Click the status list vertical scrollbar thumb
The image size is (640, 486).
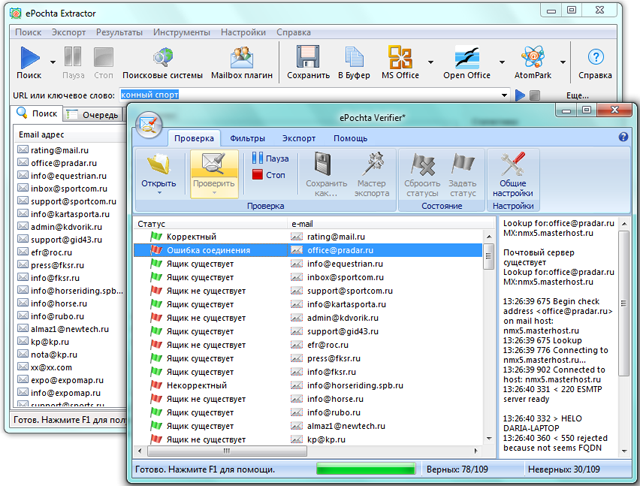[x=489, y=256]
